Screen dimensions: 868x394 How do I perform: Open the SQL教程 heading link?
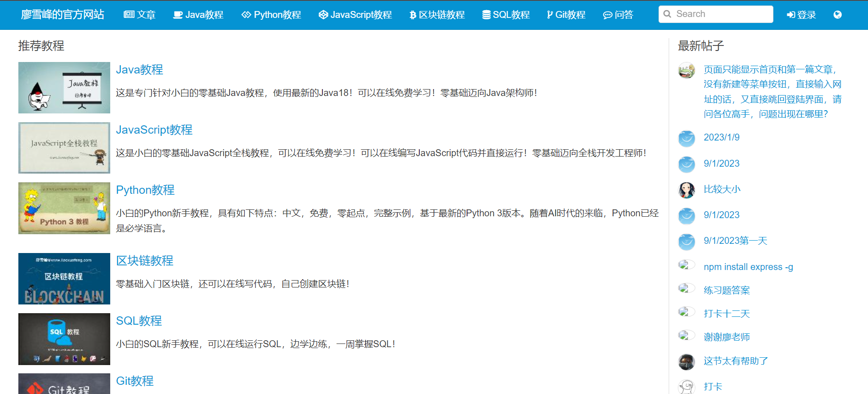[139, 321]
